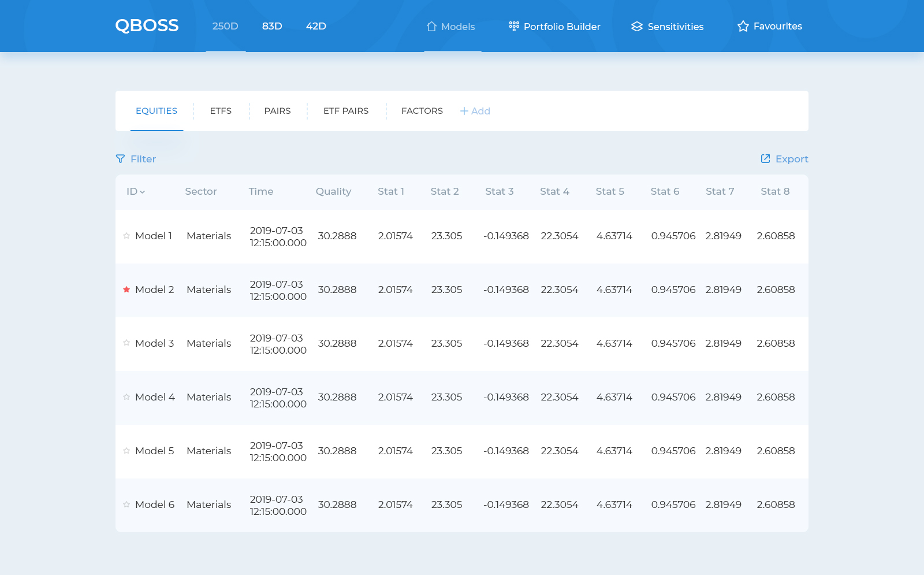Viewport: 924px width, 575px height.
Task: Click the Sensitivities layers icon
Action: click(637, 27)
